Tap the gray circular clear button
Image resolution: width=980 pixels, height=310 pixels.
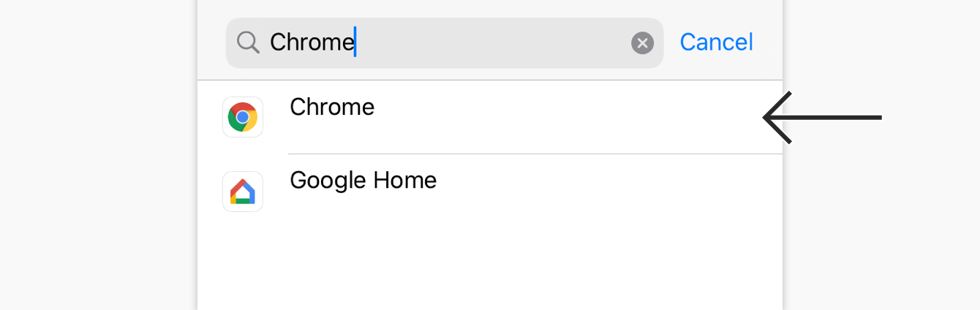642,43
